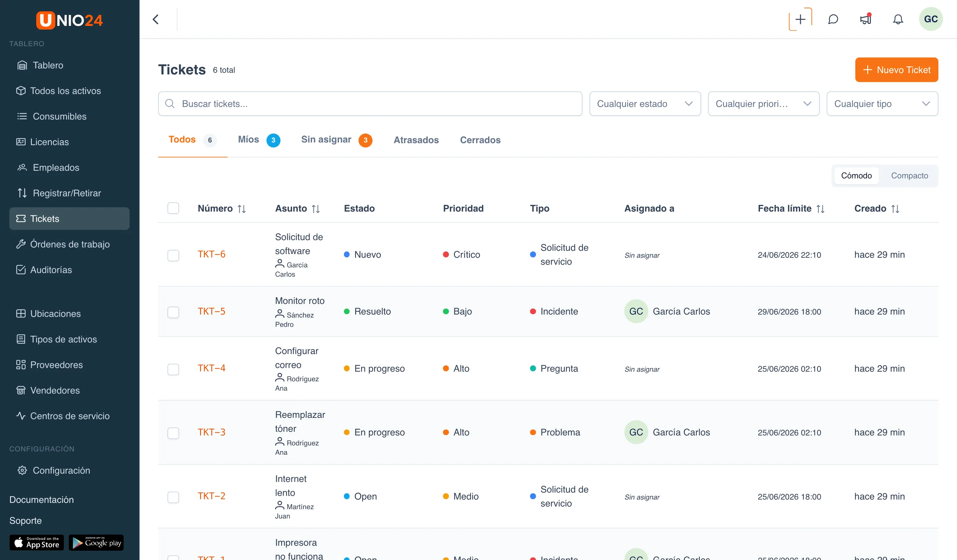This screenshot has width=957, height=560.
Task: Click the Nuevo Ticket button
Action: (896, 70)
